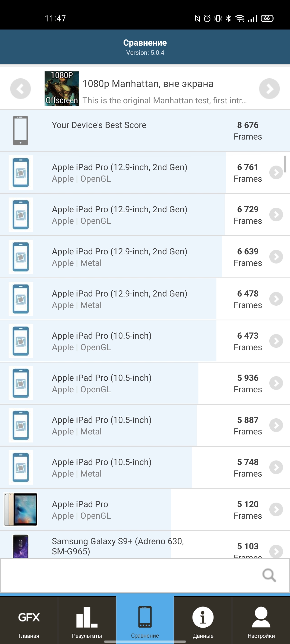Go to previous benchmark test arrow
This screenshot has width=290, height=644.
tap(20, 89)
